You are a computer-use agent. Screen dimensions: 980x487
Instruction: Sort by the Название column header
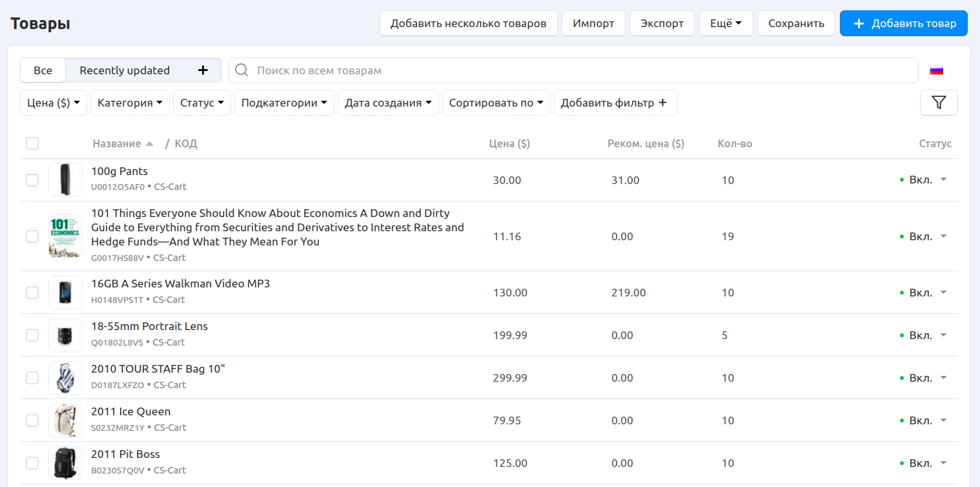coord(117,143)
